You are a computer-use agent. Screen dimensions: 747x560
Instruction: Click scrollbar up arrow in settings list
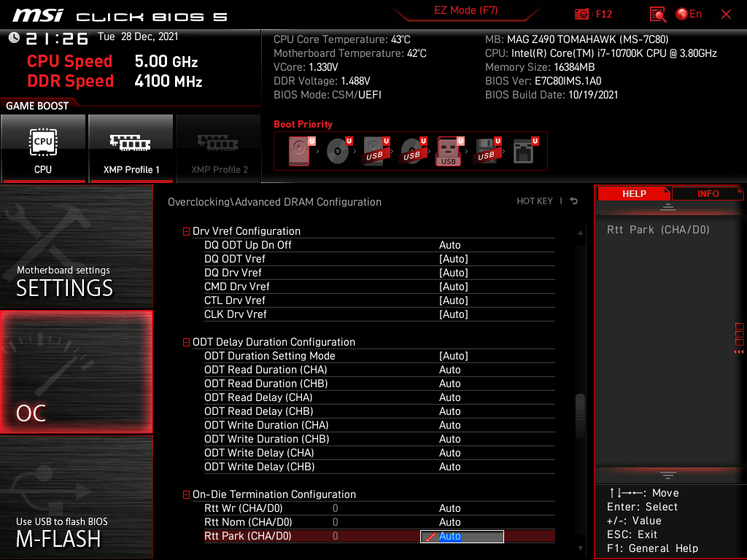(580, 233)
